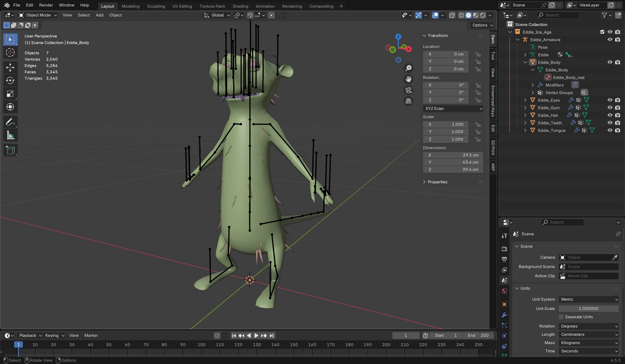Switch to the UV Editing workspace tab
Screen dimensions: 625x364
tap(182, 6)
